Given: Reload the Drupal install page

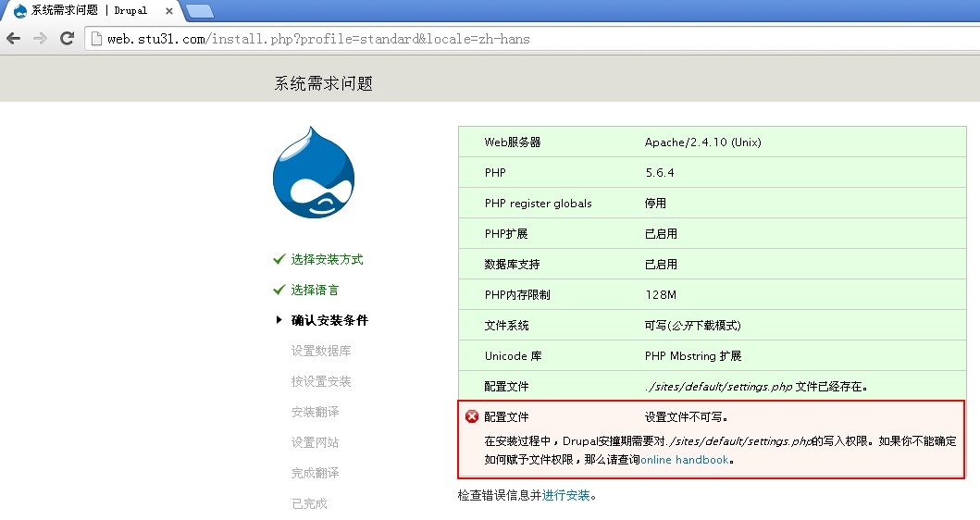Looking at the screenshot, I should [67, 38].
